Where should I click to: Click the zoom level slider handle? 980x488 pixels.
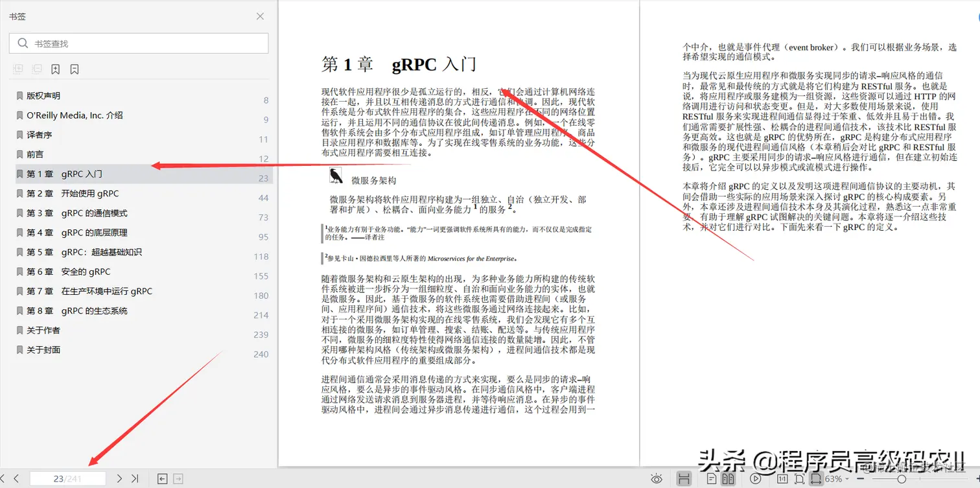pyautogui.click(x=902, y=478)
